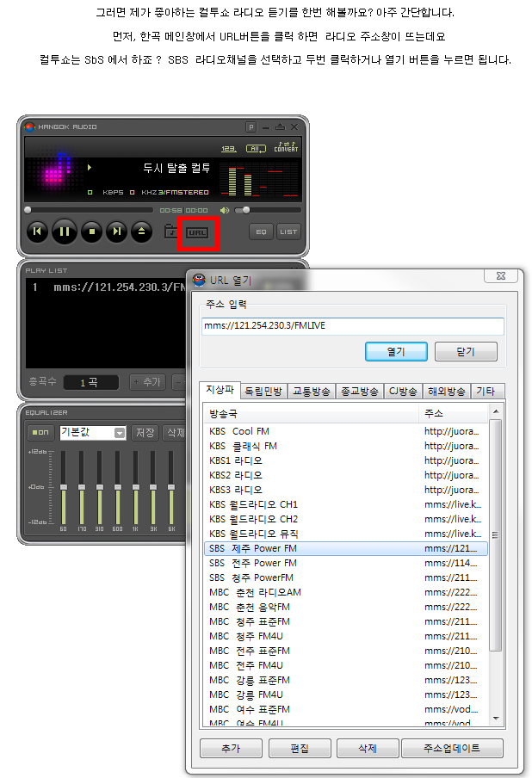Toggle the All repeat mode icon
This screenshot has width=532, height=778.
pos(256,148)
